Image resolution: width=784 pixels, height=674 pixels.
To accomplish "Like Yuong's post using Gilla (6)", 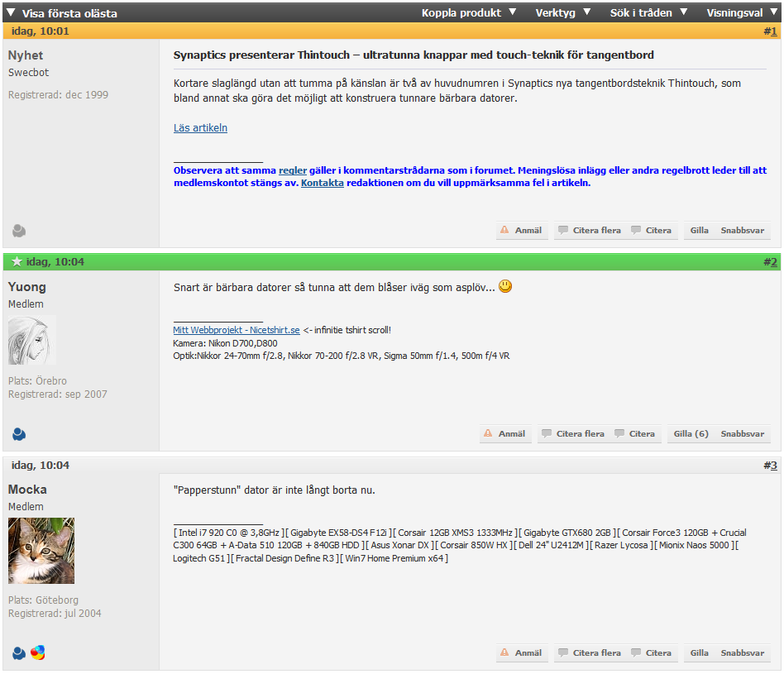I will coord(691,433).
